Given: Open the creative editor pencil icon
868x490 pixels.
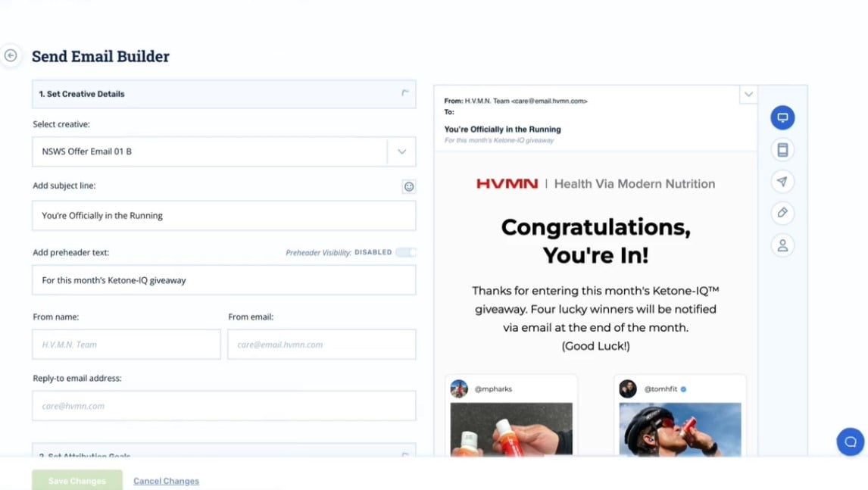Looking at the screenshot, I should coord(782,213).
